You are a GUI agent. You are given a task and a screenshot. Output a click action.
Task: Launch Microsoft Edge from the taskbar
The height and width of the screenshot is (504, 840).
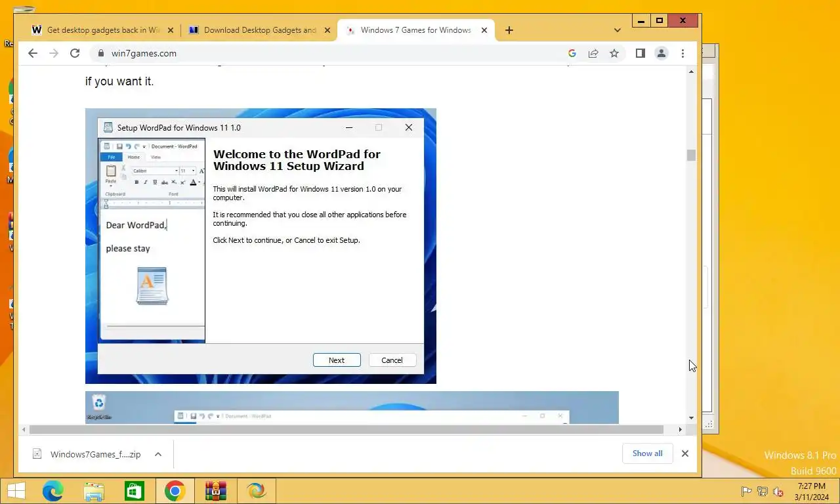(x=52, y=491)
